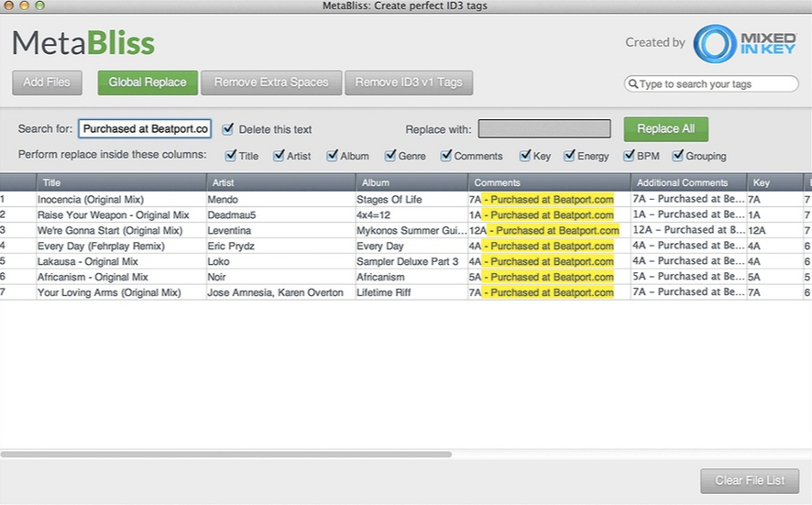Click the Clear File List button

coord(750,480)
